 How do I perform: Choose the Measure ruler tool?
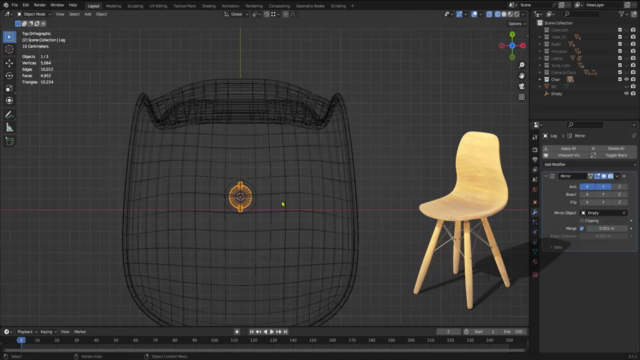pos(9,128)
